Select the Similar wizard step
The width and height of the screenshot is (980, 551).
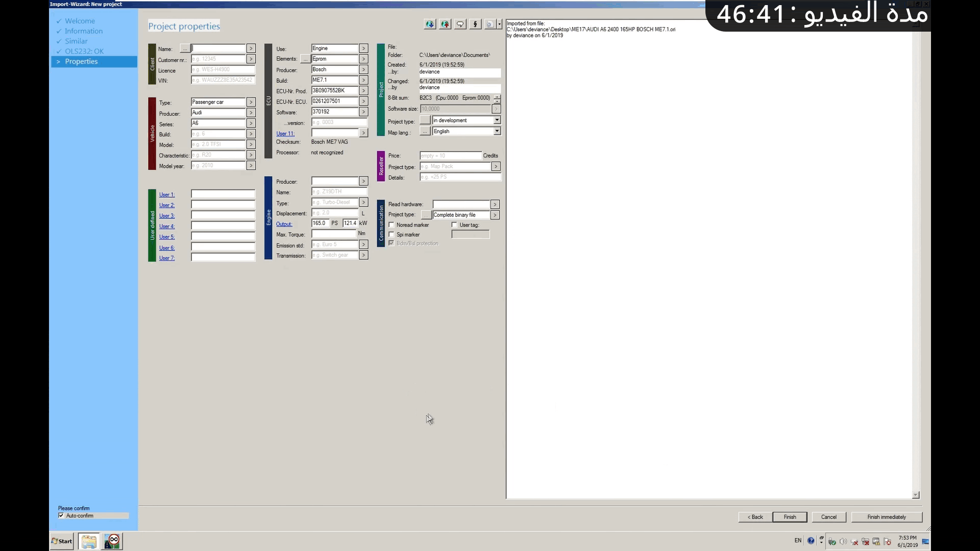[76, 41]
